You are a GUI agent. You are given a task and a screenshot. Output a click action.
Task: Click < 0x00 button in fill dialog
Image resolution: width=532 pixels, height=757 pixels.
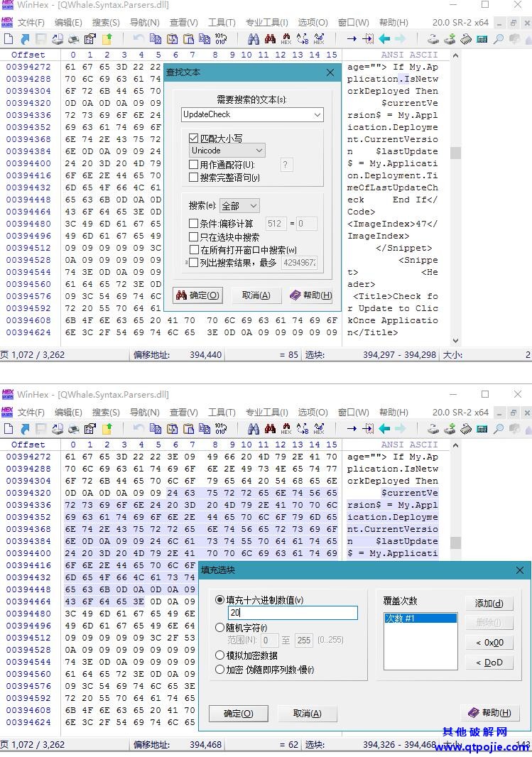[489, 643]
